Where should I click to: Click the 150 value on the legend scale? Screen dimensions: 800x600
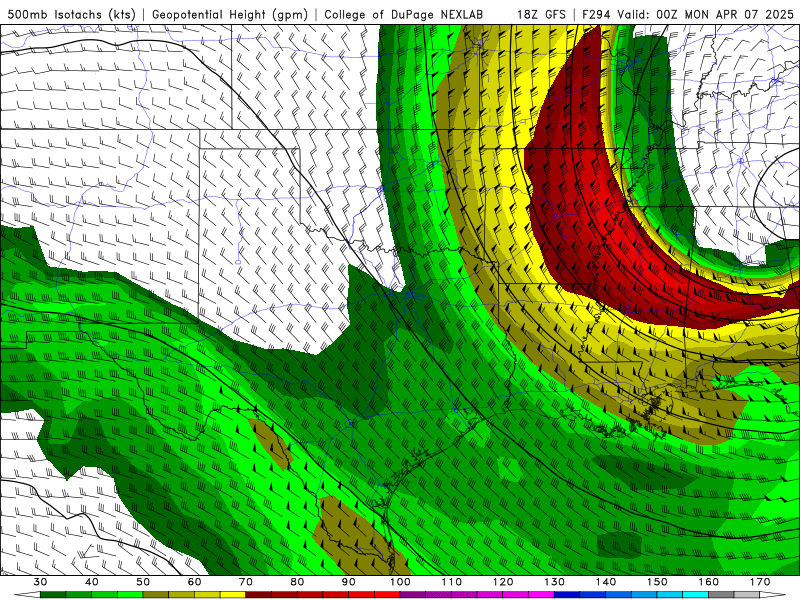[x=657, y=582]
